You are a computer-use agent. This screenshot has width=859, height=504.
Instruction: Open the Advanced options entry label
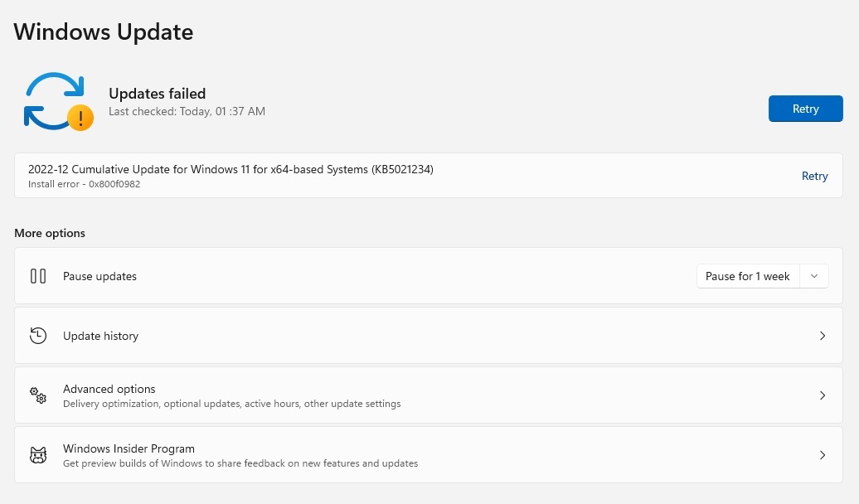pos(109,389)
